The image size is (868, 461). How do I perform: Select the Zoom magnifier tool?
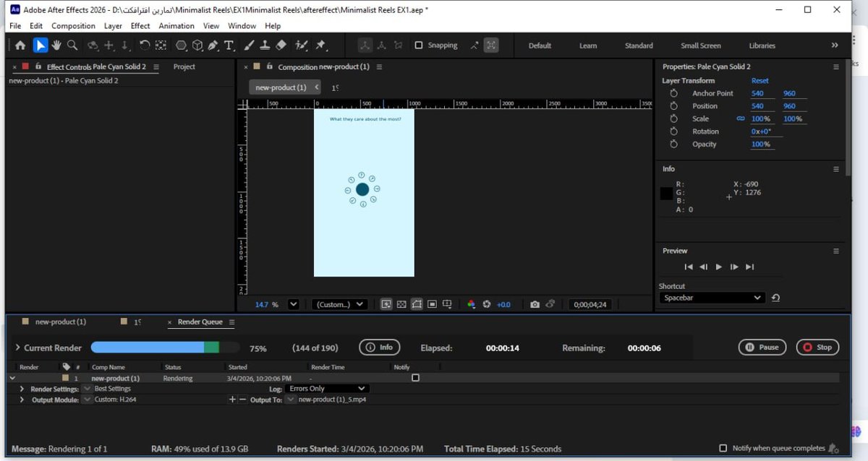(72, 46)
